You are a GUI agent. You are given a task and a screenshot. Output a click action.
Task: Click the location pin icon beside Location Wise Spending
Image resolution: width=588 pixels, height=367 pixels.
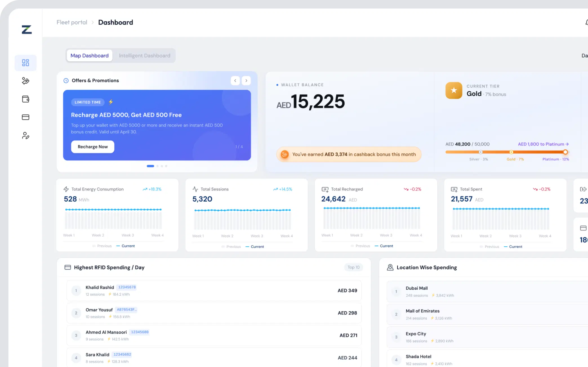click(390, 267)
